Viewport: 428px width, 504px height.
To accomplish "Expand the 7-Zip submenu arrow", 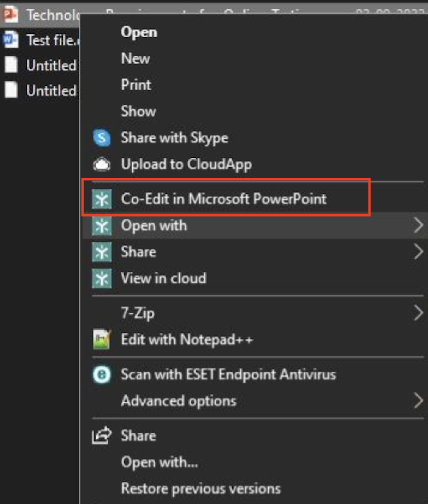I will 418,313.
